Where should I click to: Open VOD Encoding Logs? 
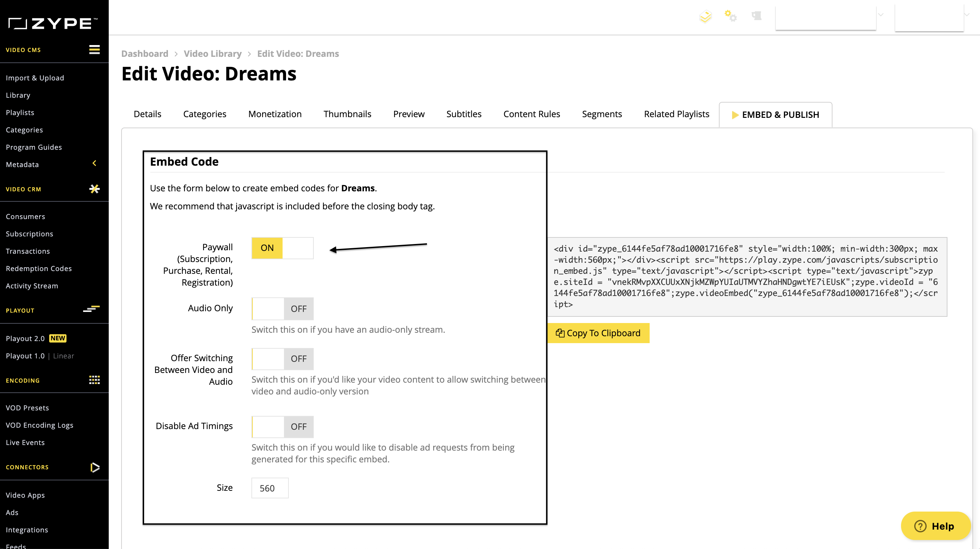pos(39,425)
